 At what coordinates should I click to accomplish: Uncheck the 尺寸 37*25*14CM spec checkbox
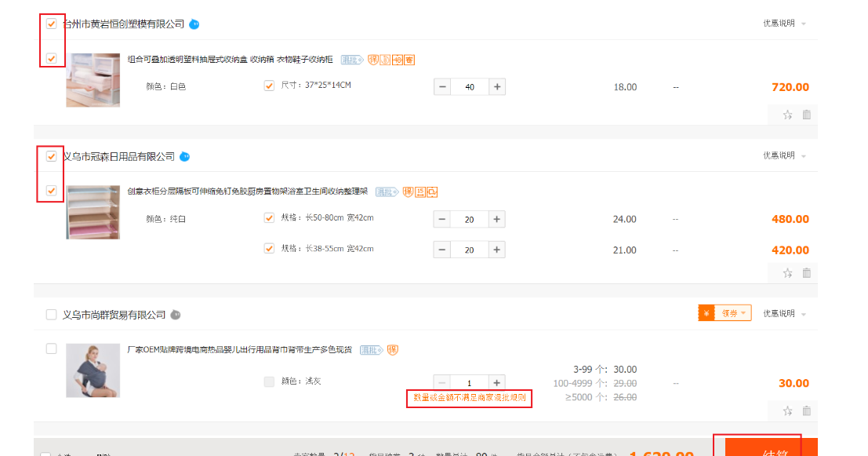click(269, 86)
